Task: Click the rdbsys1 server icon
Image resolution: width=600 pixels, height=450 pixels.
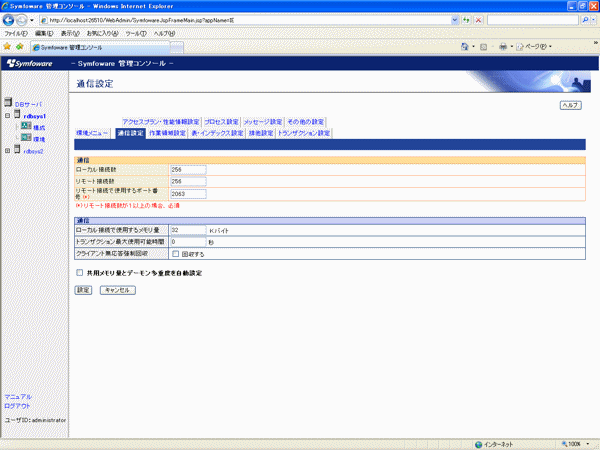Action: 17,114
